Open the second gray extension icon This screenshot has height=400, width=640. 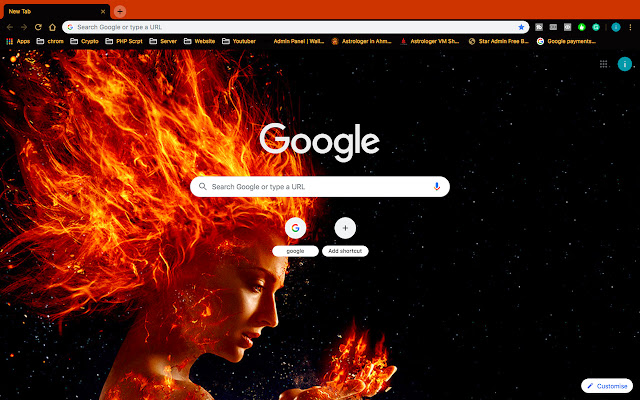(553, 27)
